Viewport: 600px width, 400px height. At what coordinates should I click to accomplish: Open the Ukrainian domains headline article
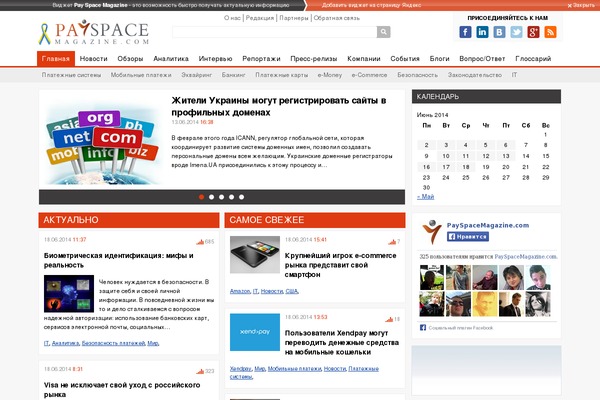click(279, 106)
